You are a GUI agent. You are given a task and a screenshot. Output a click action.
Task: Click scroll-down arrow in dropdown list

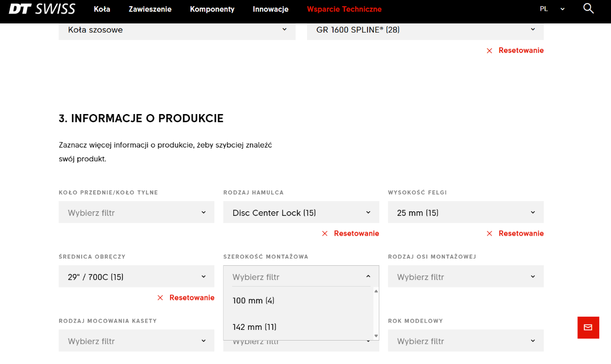coord(376,336)
